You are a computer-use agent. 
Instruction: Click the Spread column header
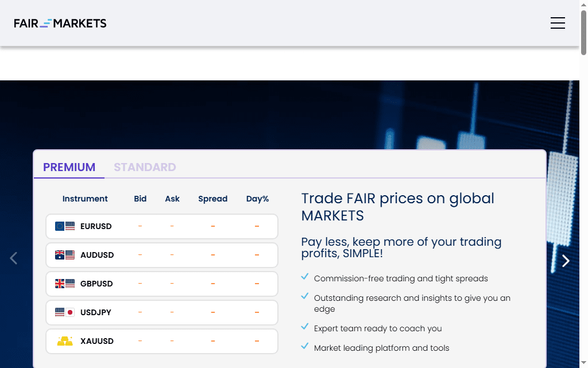[x=212, y=199]
